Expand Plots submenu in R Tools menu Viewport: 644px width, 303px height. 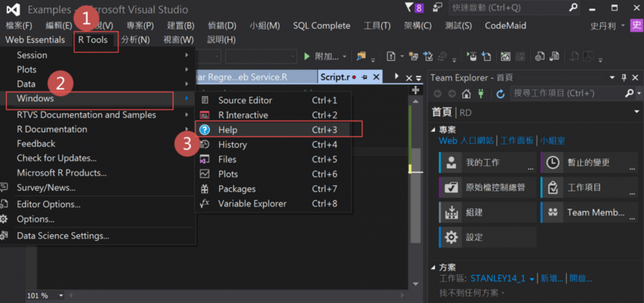point(97,69)
